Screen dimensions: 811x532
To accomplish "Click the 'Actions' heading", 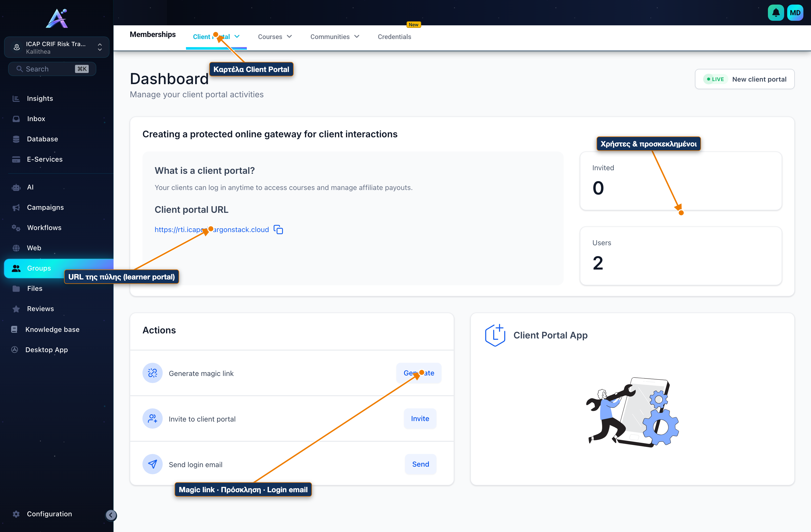I will point(159,330).
